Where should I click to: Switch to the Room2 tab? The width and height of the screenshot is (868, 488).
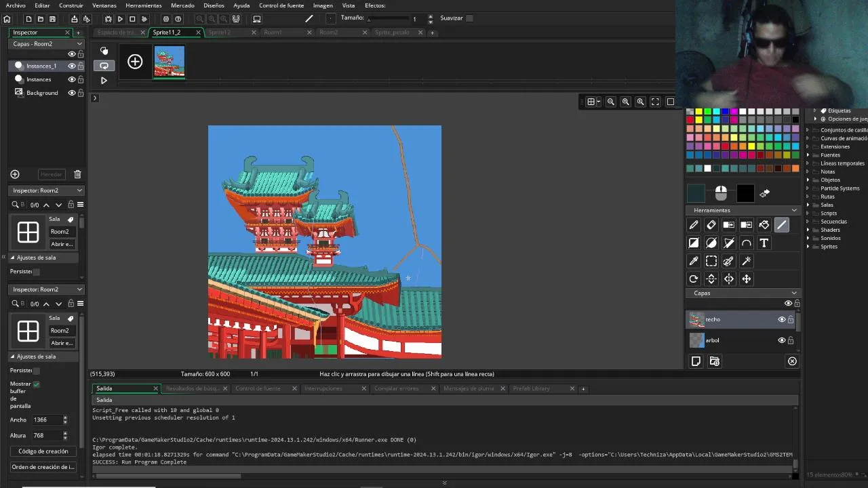328,33
